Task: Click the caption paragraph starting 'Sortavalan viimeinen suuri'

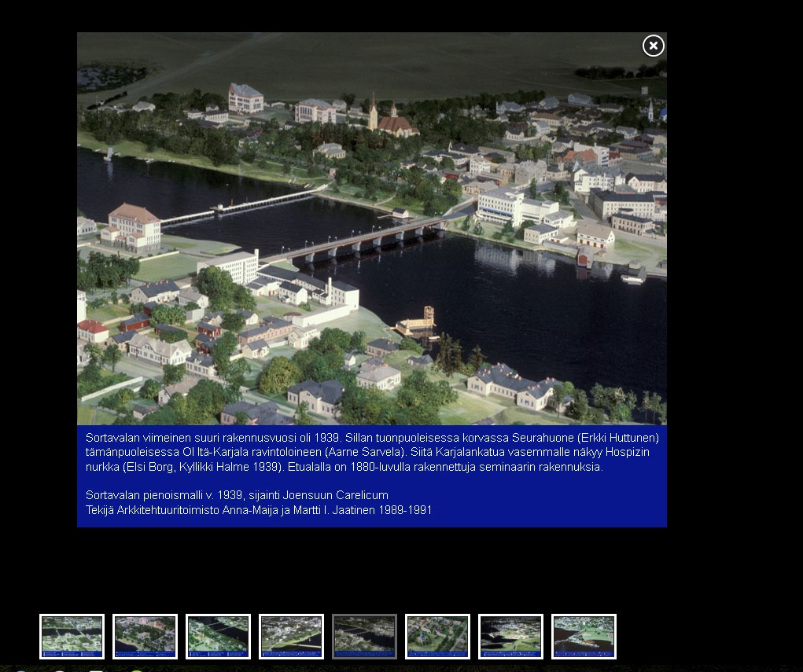Action: pos(371,452)
